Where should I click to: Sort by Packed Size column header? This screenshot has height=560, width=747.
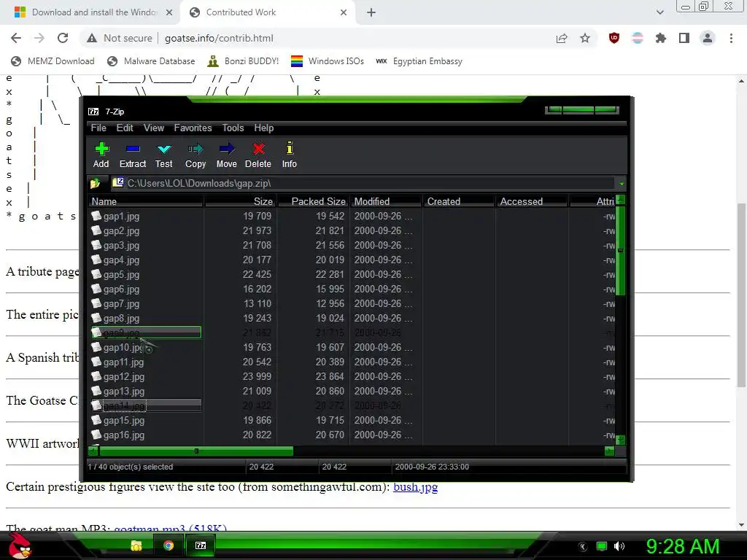[314, 201]
